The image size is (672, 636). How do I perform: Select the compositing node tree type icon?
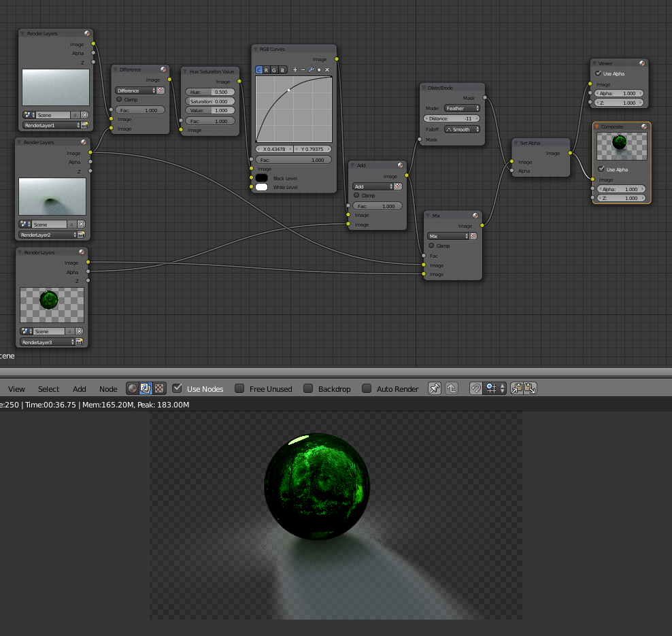[146, 388]
